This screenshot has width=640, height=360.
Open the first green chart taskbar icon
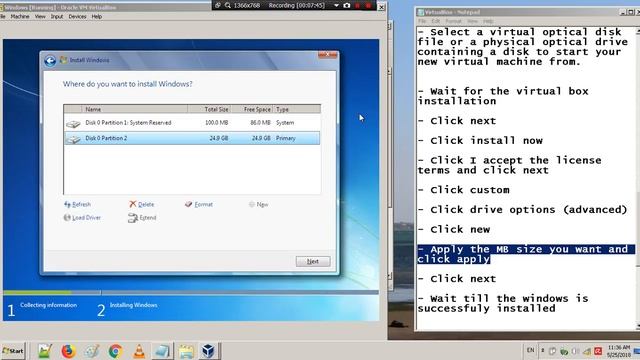click(x=45, y=351)
